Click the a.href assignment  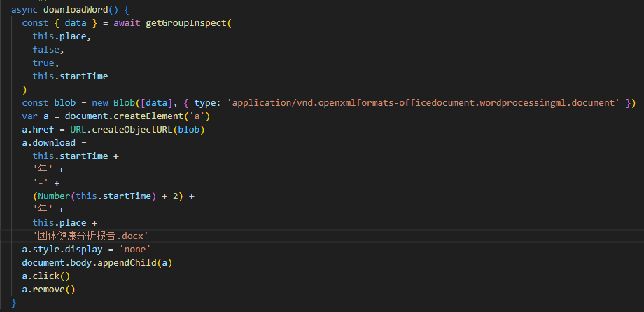113,130
